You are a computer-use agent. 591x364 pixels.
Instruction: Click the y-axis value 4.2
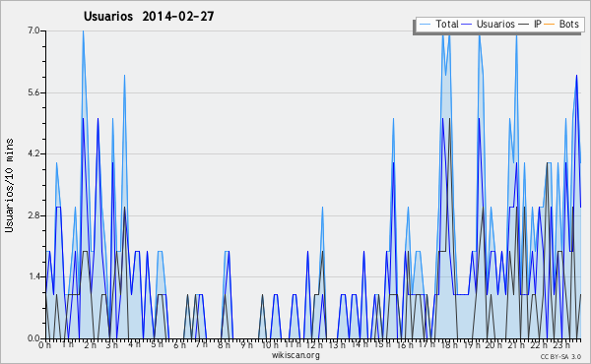(33, 153)
